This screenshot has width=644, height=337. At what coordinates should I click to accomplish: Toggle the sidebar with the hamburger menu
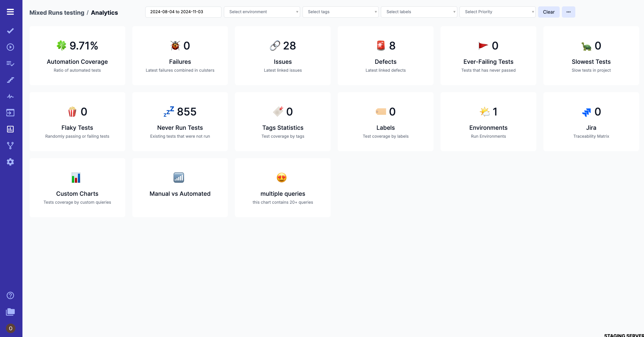click(x=10, y=12)
